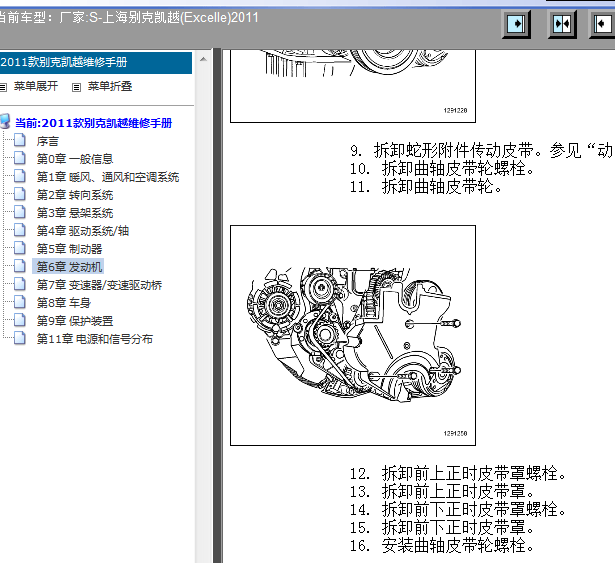The height and width of the screenshot is (563, 615).
Task: Open 第4章 驱动系统/轴
Action: (83, 231)
